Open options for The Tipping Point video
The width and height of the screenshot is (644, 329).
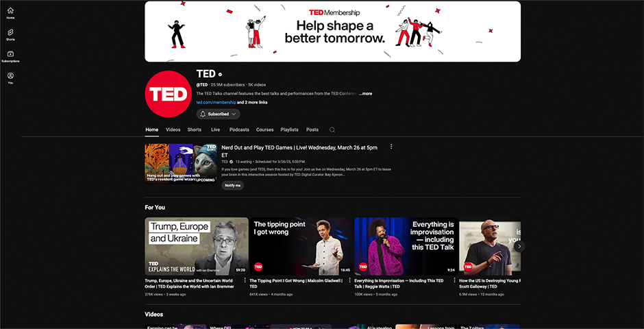click(x=349, y=280)
